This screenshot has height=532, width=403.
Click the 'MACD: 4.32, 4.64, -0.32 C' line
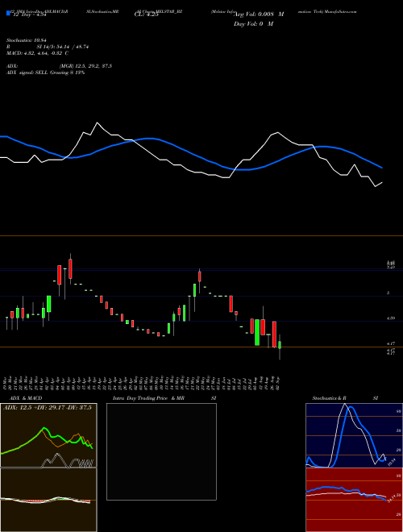pyautogui.click(x=37, y=53)
